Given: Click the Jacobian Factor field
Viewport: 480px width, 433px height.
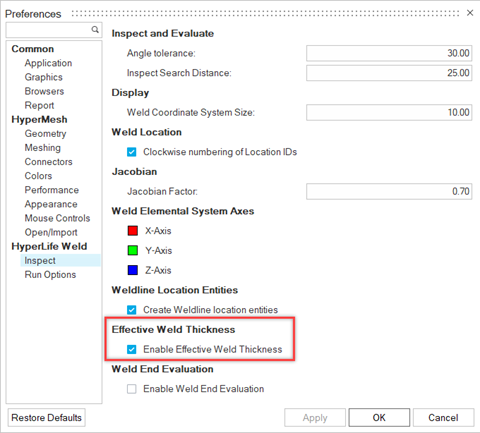Looking at the screenshot, I should pyautogui.click(x=389, y=191).
